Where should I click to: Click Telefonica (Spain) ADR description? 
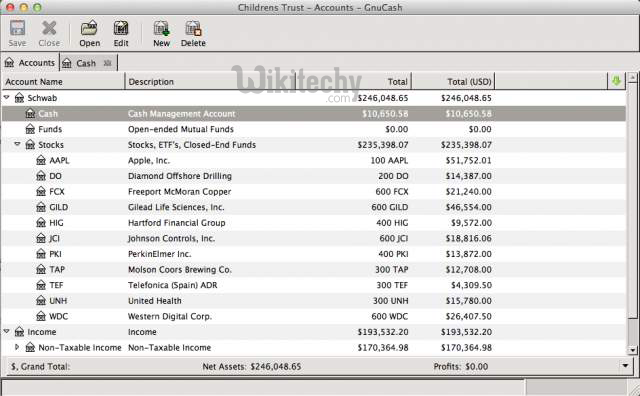tap(172, 285)
